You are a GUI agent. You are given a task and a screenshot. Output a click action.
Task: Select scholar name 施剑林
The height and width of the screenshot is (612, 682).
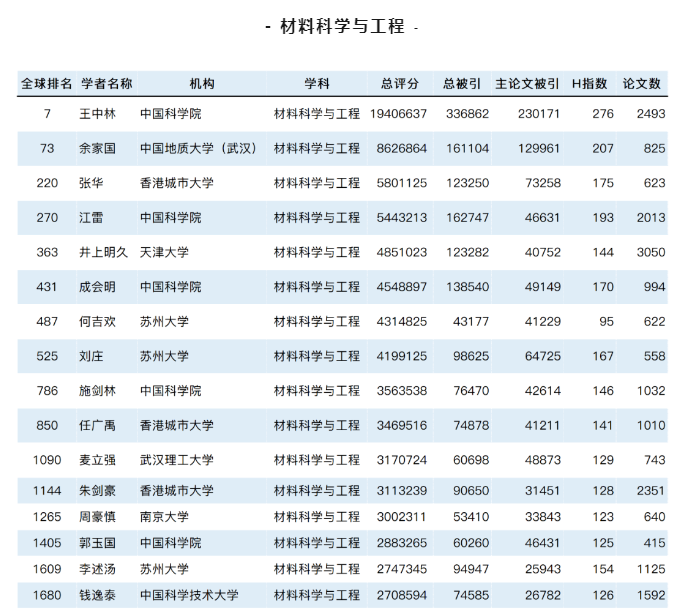pyautogui.click(x=97, y=391)
